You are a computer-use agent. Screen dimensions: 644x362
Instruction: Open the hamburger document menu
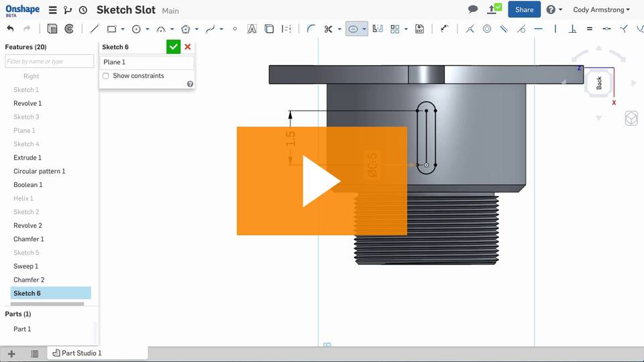tap(52, 10)
